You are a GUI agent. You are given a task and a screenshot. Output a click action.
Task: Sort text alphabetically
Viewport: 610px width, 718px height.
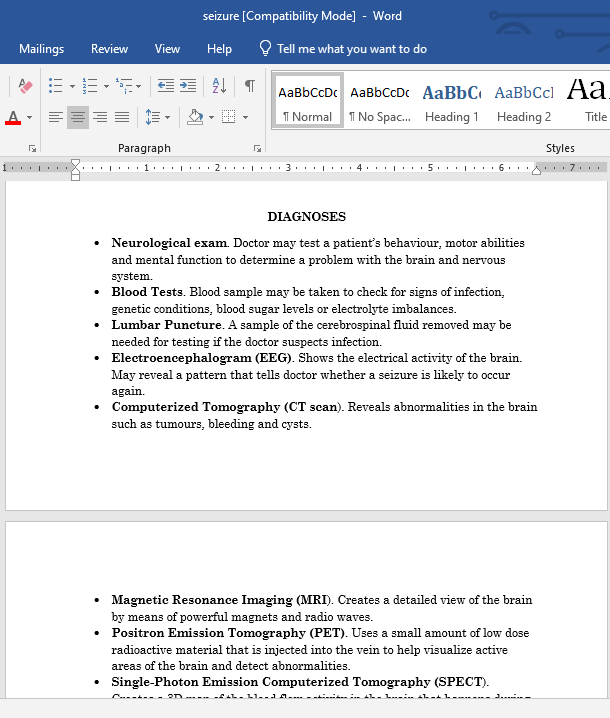click(x=219, y=86)
